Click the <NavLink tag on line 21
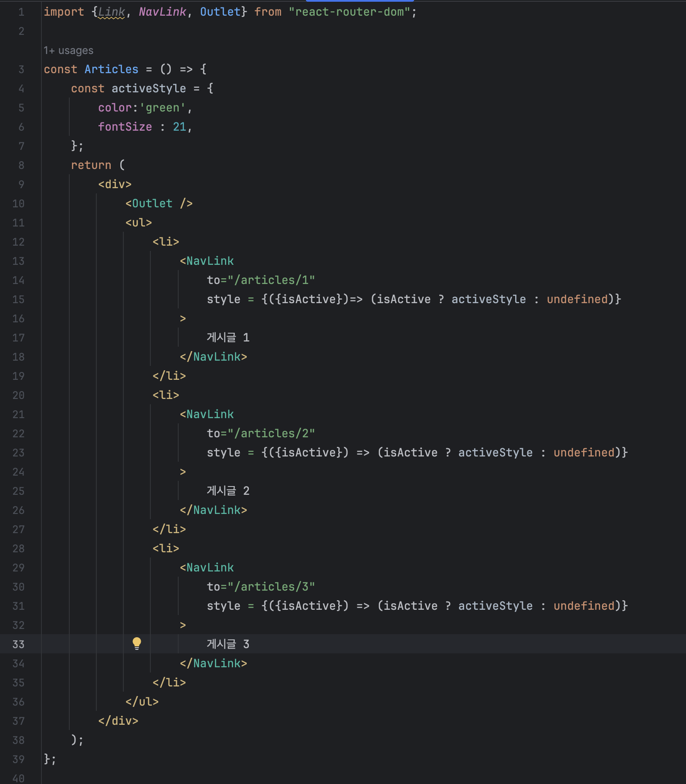 coord(207,414)
